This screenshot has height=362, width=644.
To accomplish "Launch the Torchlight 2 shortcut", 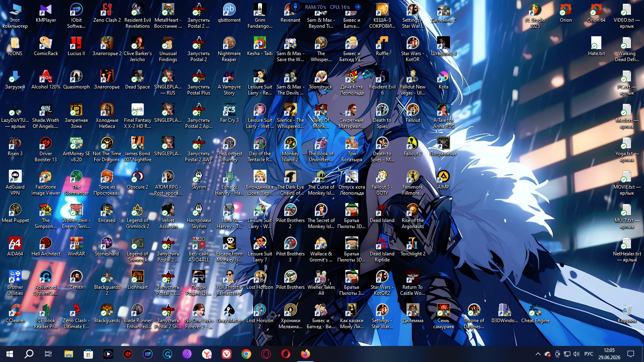I will coord(413,247).
